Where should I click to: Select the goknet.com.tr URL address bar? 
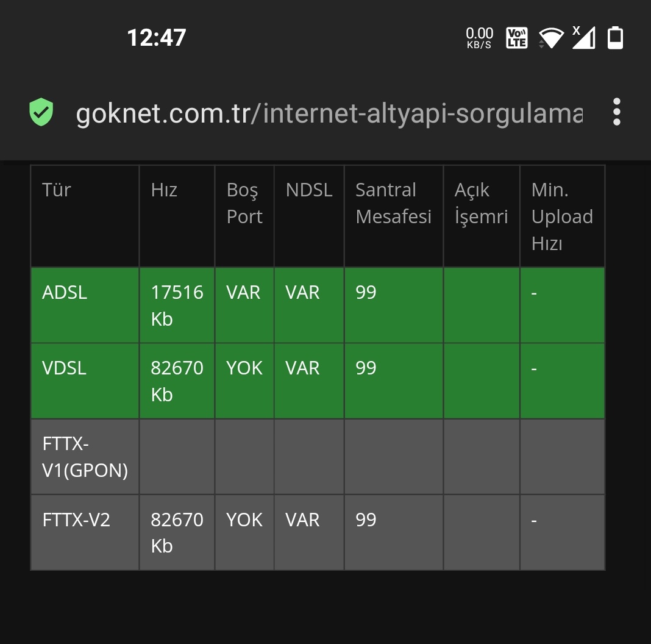point(329,113)
